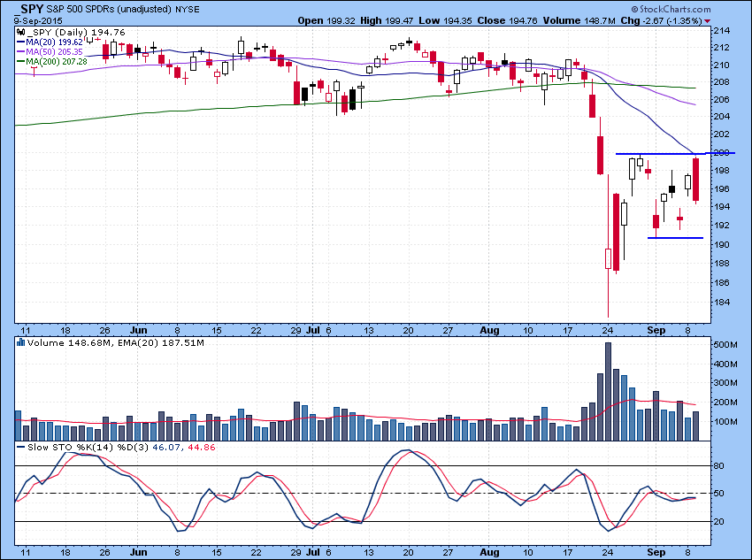Click 'Jun' on the date axis below stochastic panel

click(x=139, y=552)
